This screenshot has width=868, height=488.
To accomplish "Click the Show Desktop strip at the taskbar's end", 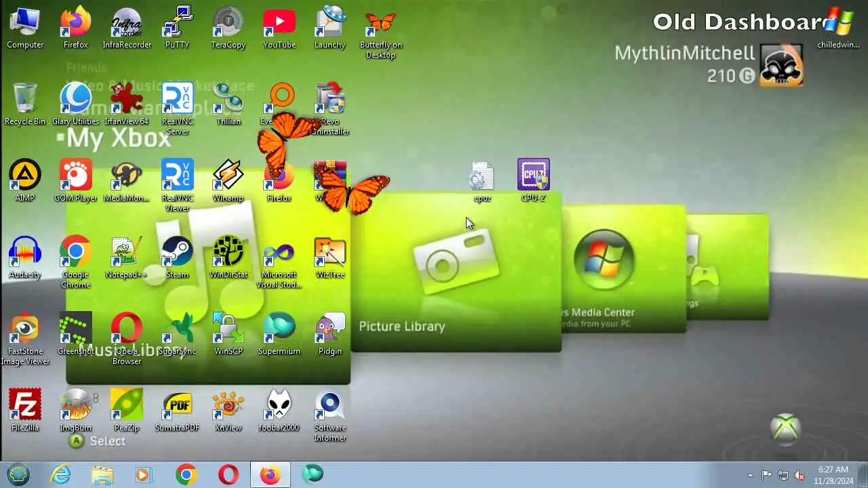I will [x=863, y=474].
